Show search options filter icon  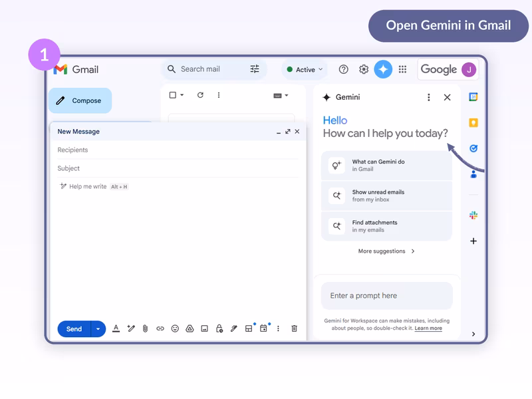point(255,69)
